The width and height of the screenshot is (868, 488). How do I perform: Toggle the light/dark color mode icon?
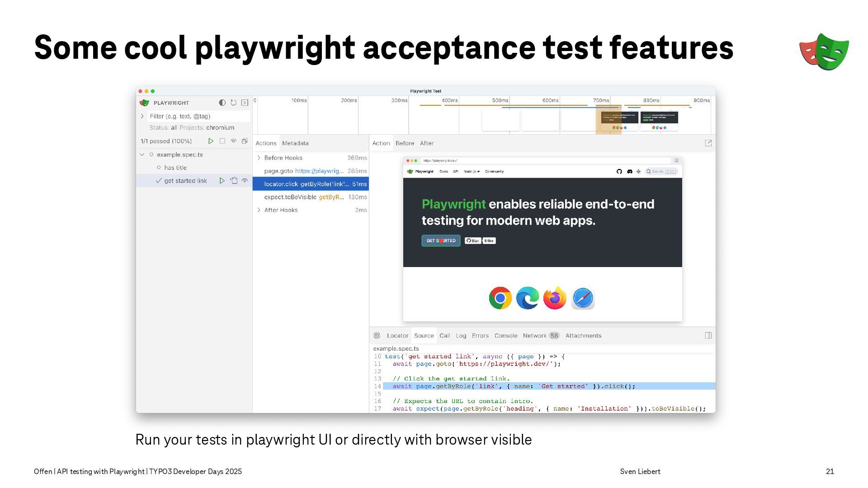point(222,103)
